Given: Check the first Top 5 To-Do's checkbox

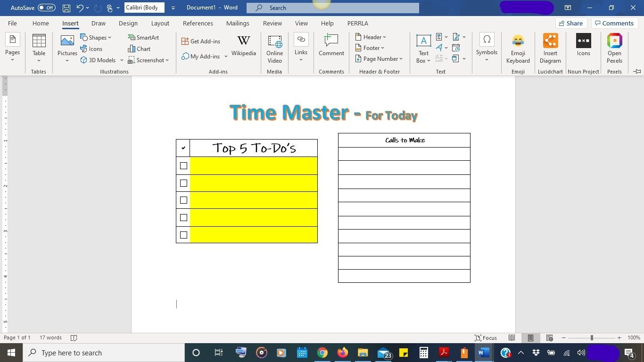Looking at the screenshot, I should tap(183, 165).
